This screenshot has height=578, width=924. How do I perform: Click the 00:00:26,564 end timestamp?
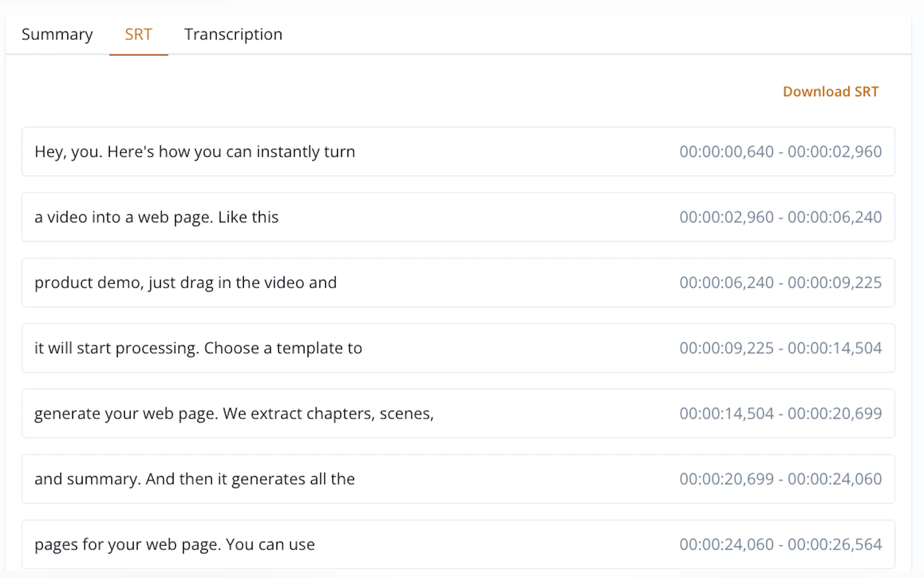[835, 545]
